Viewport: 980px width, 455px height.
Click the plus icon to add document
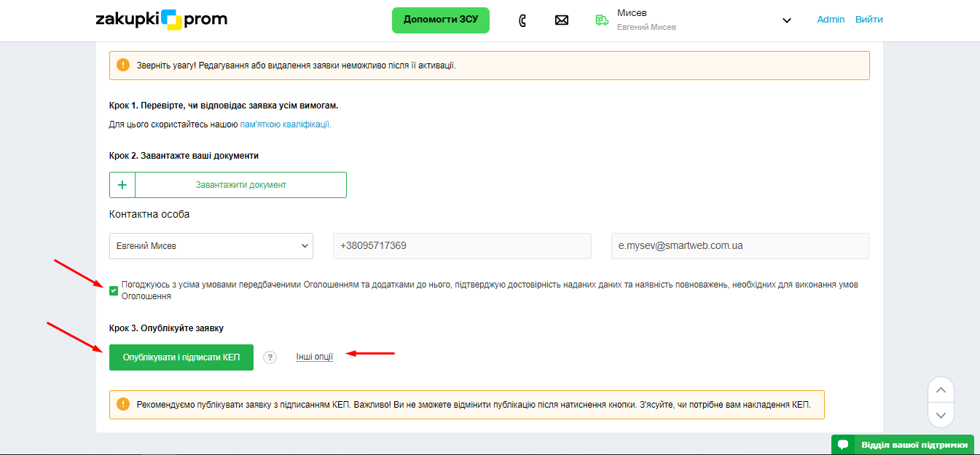[122, 185]
